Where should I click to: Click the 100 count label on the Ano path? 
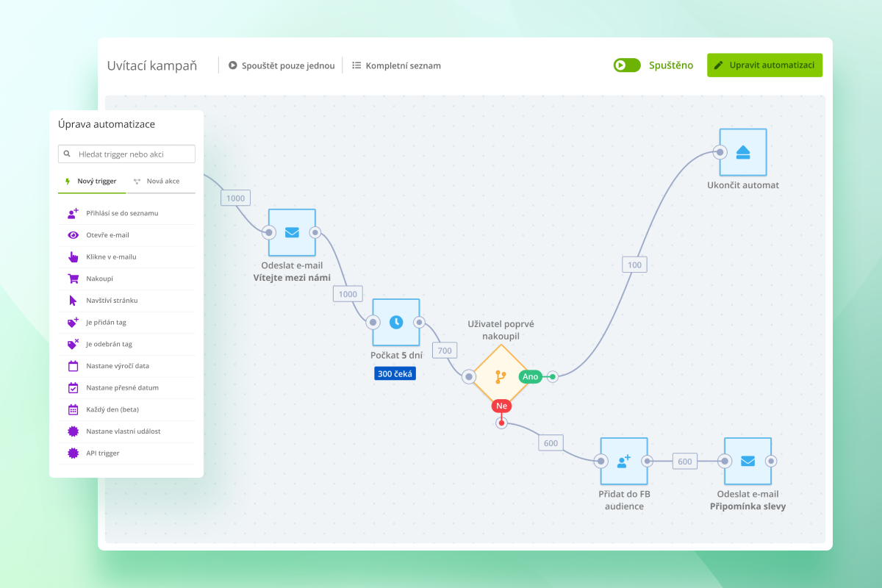click(634, 265)
